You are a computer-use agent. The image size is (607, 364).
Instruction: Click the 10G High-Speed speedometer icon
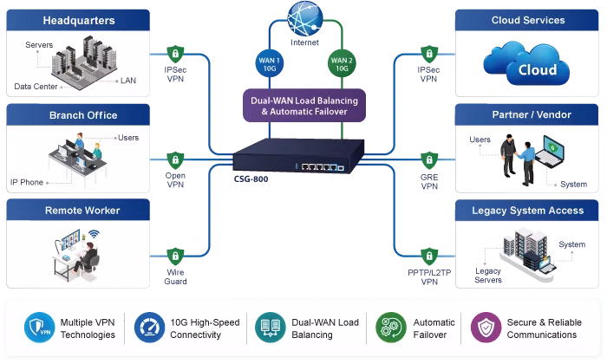tap(149, 328)
